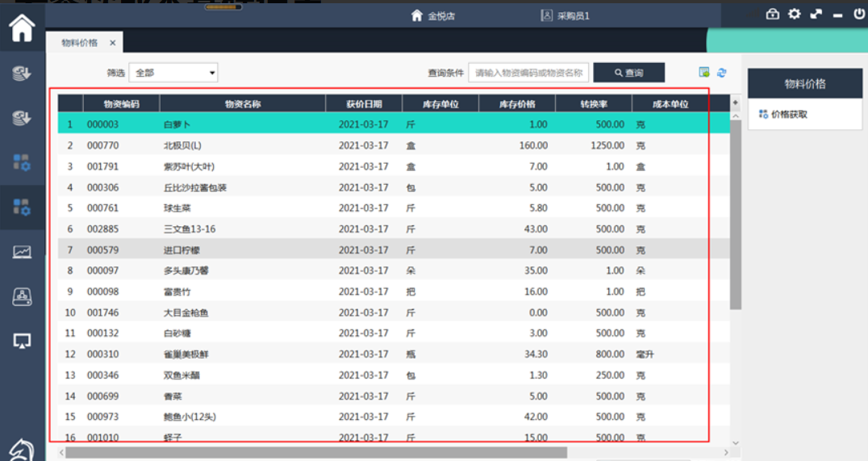Viewport: 868px width, 461px height.
Task: Open the 筛选 dropdown showing 全部
Action: click(x=173, y=73)
